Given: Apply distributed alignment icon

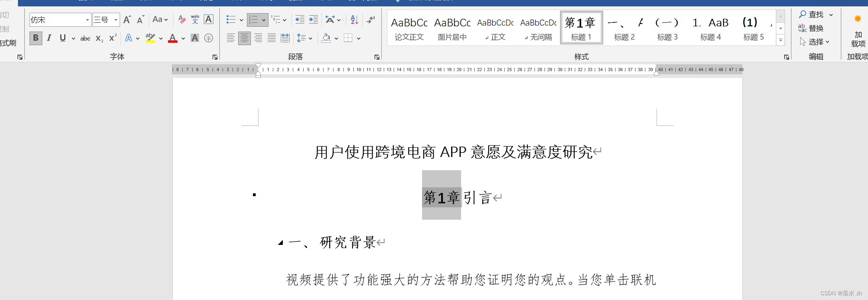Looking at the screenshot, I should 285,38.
